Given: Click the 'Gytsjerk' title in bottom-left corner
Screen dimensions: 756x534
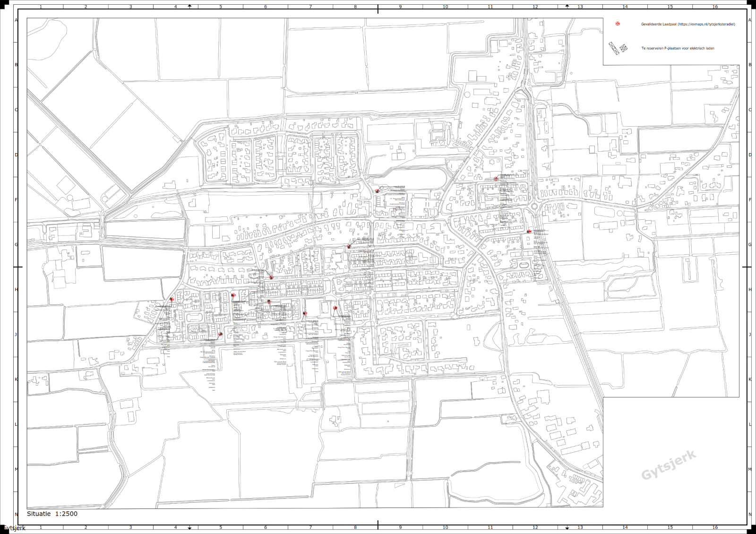Looking at the screenshot, I should point(13,528).
